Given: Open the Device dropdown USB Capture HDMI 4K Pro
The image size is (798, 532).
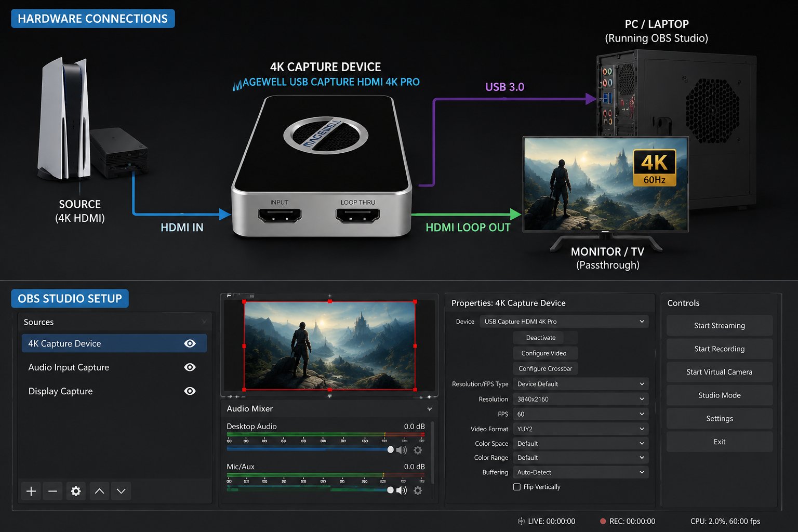Looking at the screenshot, I should coord(564,322).
